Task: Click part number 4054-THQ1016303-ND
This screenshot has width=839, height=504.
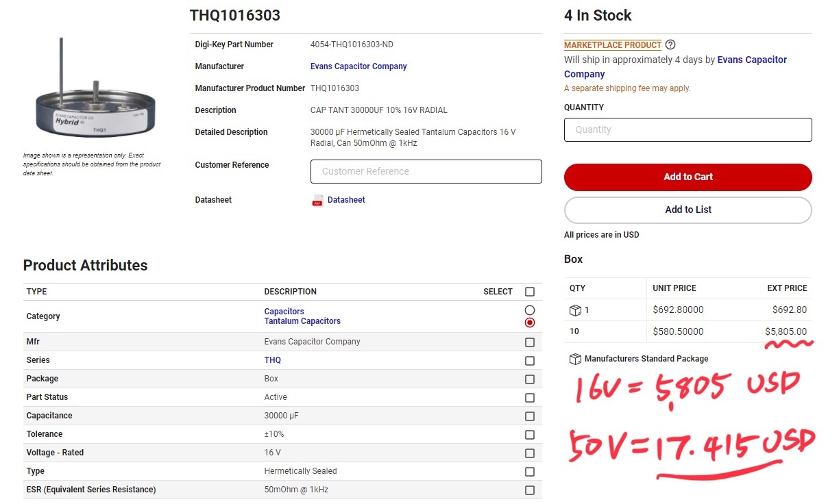Action: pos(352,45)
